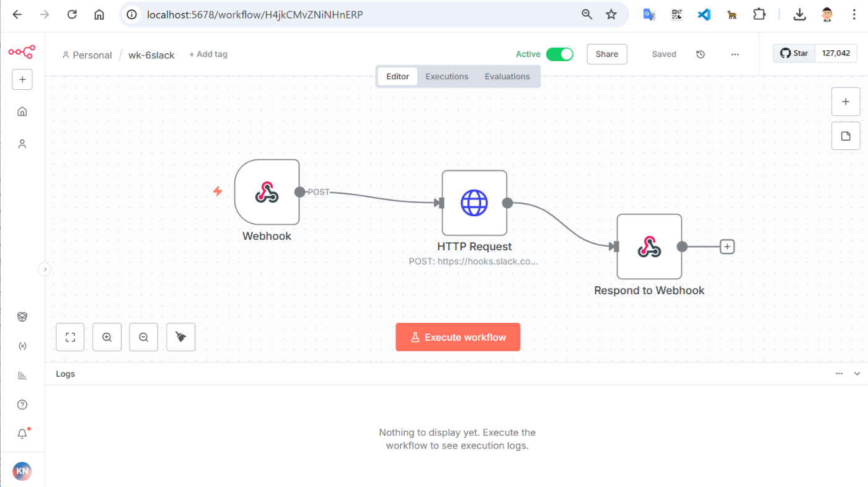868x487 pixels.
Task: Open the QR code extension icon
Action: coord(676,14)
